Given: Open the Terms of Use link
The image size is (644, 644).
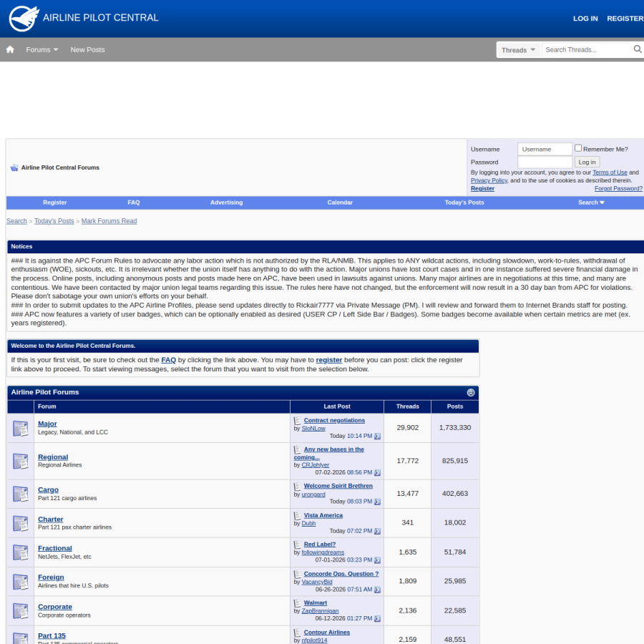Looking at the screenshot, I should coord(610,172).
